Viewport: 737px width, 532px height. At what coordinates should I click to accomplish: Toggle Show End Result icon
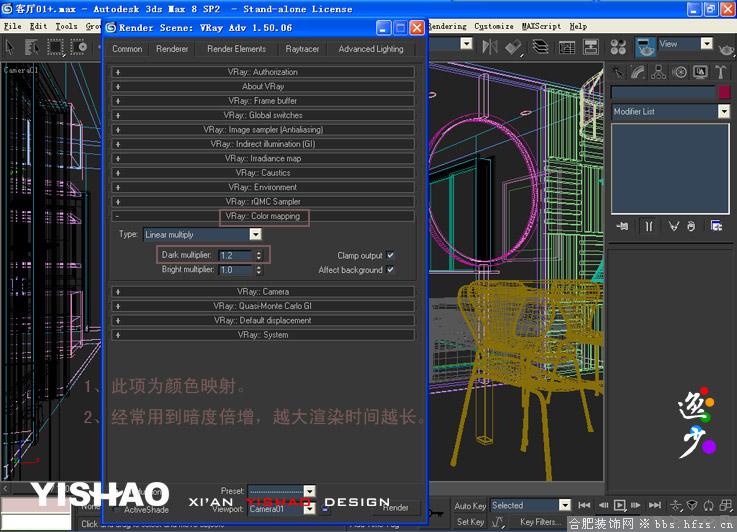[x=649, y=227]
